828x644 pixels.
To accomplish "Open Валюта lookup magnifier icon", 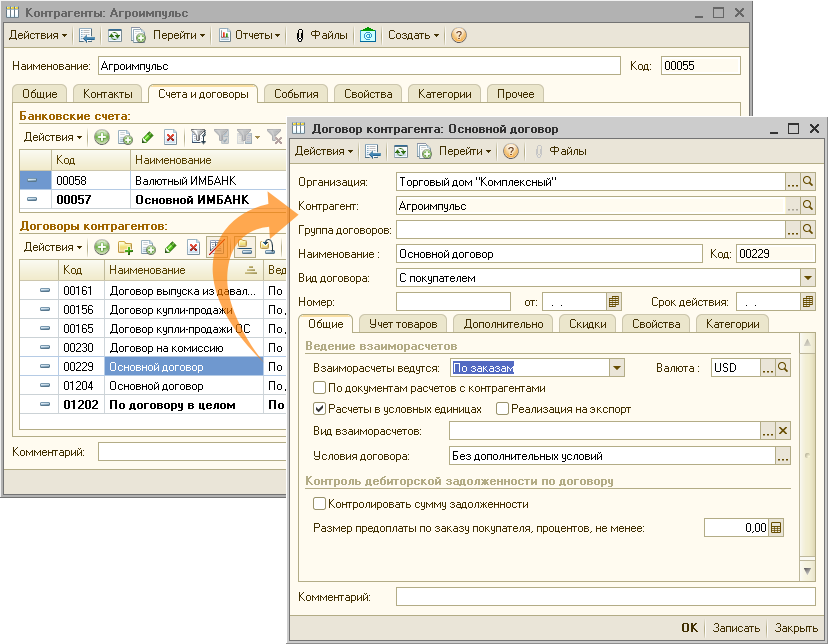I will coord(783,367).
